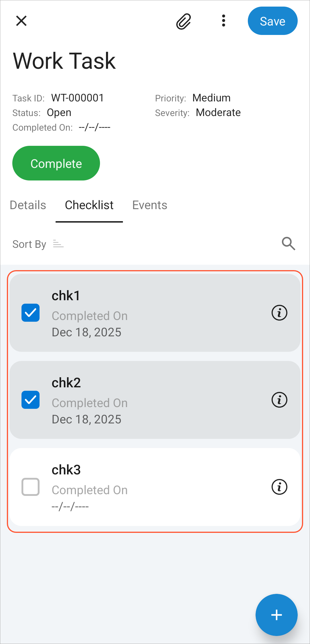Open the three-dot overflow menu
This screenshot has width=310, height=644.
coord(223,21)
